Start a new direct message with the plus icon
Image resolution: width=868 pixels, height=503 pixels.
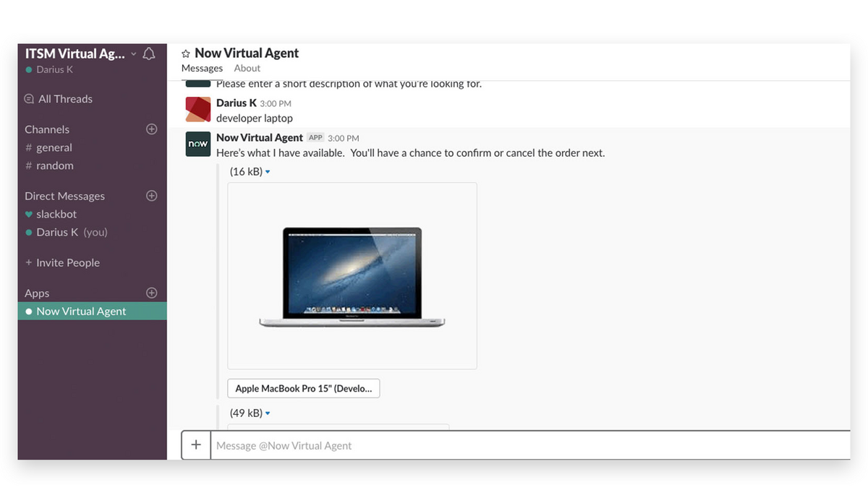[x=152, y=196]
